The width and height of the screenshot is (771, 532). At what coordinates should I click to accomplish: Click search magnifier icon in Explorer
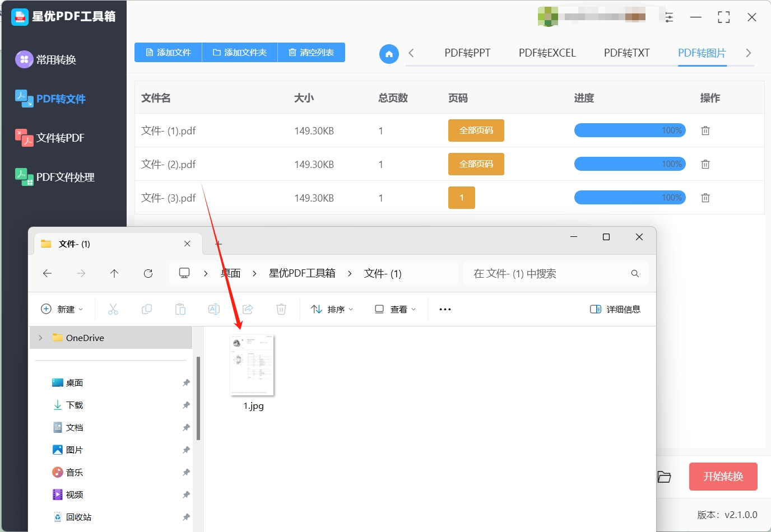[x=635, y=273]
